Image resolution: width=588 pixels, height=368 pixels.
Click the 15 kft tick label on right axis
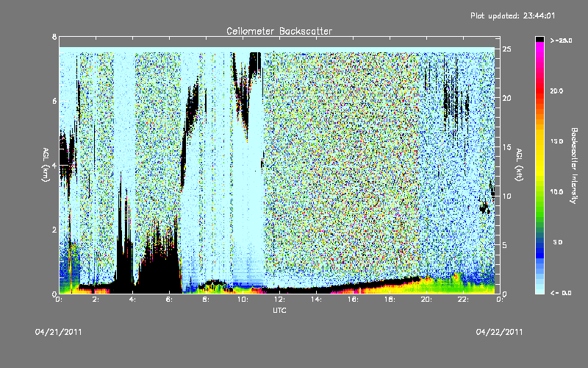coord(506,147)
